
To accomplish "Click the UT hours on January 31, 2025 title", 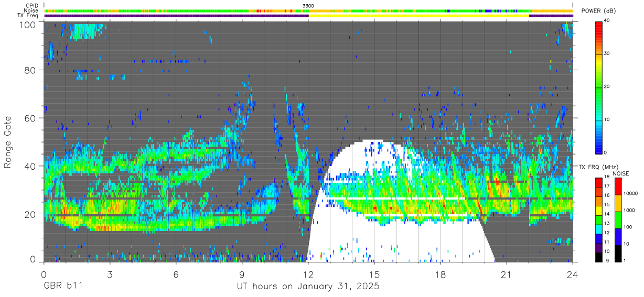I will pos(308,287).
